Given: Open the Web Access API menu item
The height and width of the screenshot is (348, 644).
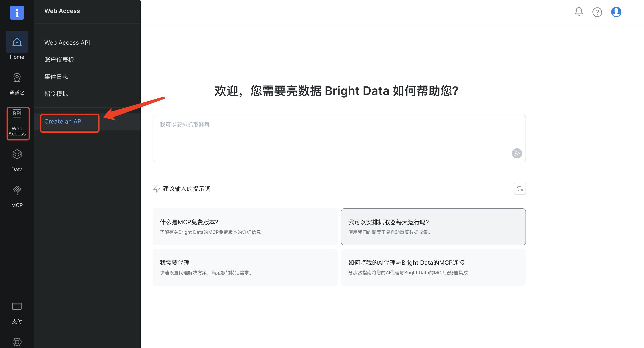Looking at the screenshot, I should [x=67, y=43].
